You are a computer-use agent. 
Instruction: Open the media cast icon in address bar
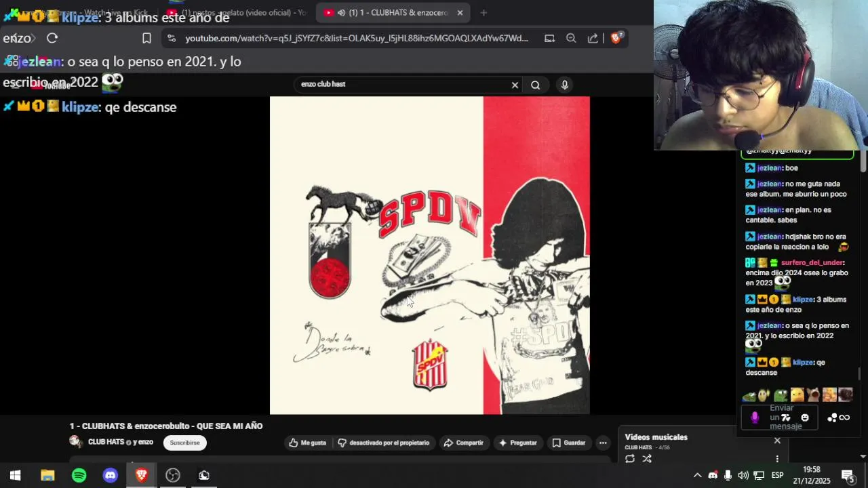(549, 39)
